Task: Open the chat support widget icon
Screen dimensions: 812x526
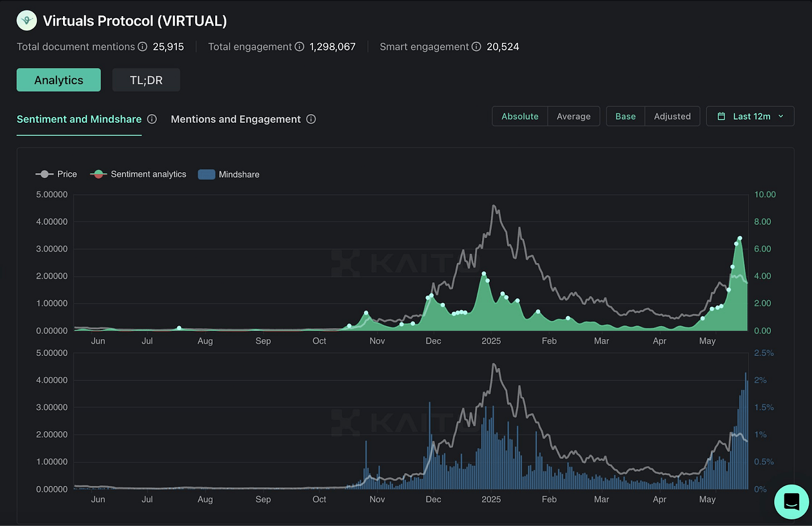Action: 791,501
